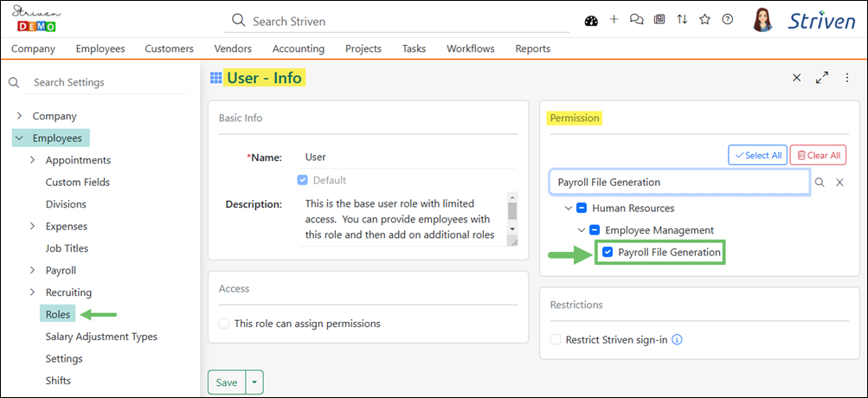Open the Accounting menu
The image size is (868, 398).
pos(299,48)
